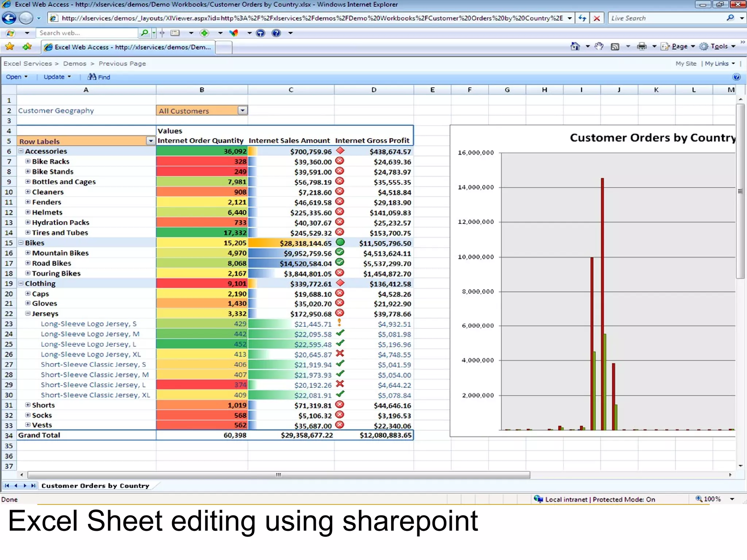747x560 pixels.
Task: Click the horizontal scrollbar thumb
Action: tap(279, 475)
